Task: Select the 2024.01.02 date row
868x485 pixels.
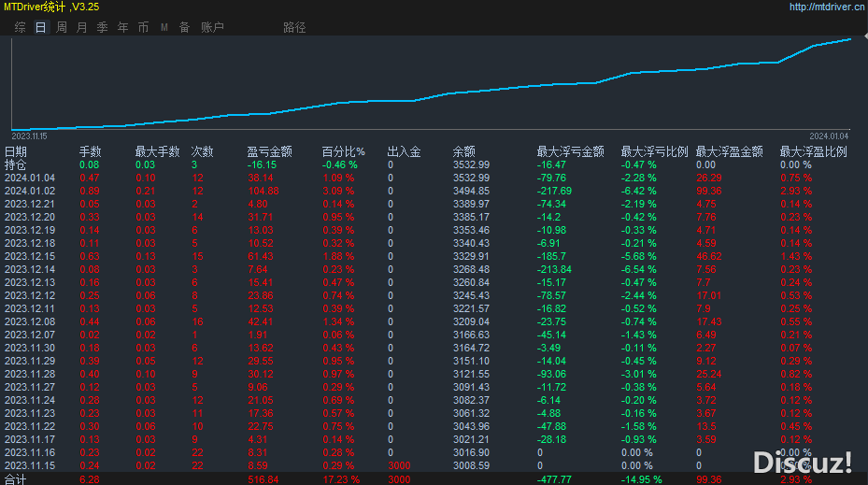Action: [x=434, y=191]
